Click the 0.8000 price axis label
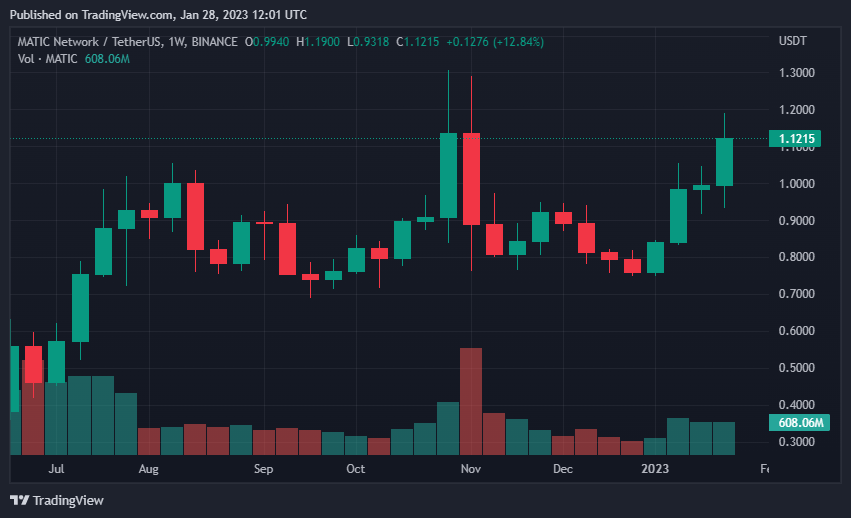Image resolution: width=851 pixels, height=518 pixels. coord(797,257)
